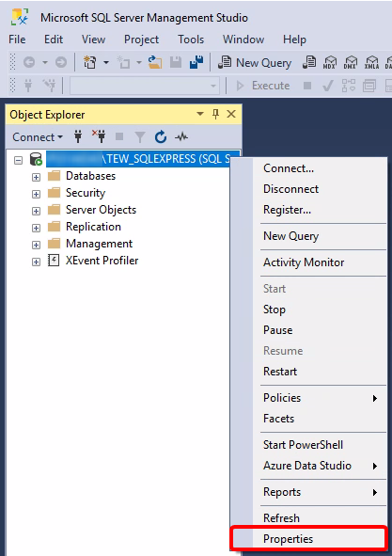Select the Management folder tree item
This screenshot has width=392, height=556.
click(x=99, y=244)
